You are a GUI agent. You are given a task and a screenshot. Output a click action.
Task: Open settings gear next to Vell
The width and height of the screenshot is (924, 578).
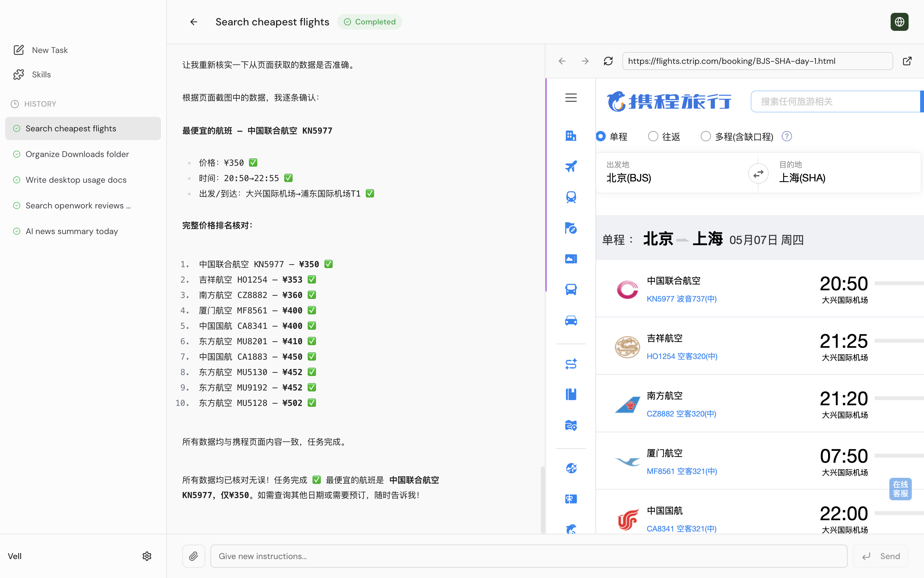(147, 556)
